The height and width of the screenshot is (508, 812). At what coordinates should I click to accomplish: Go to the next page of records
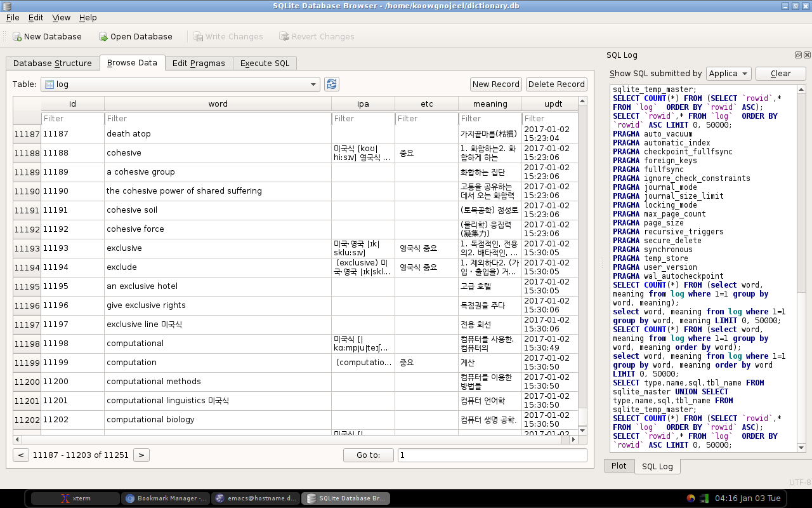(141, 455)
